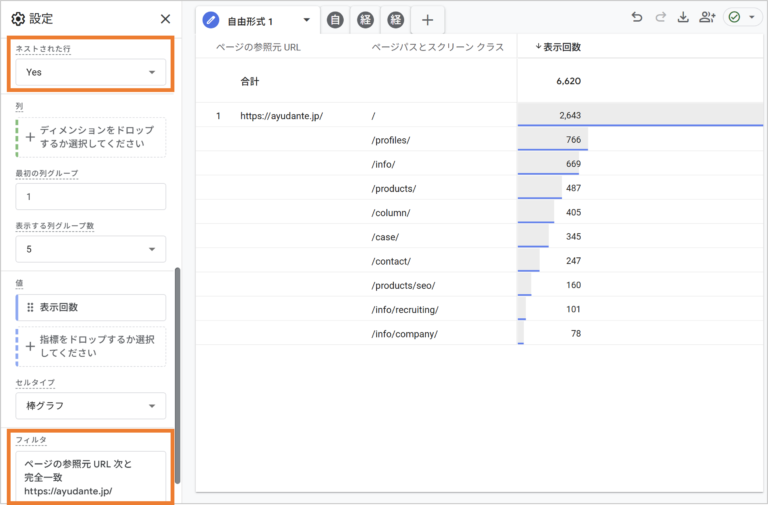Switch to the last 経 tab
This screenshot has width=768, height=505.
click(396, 20)
